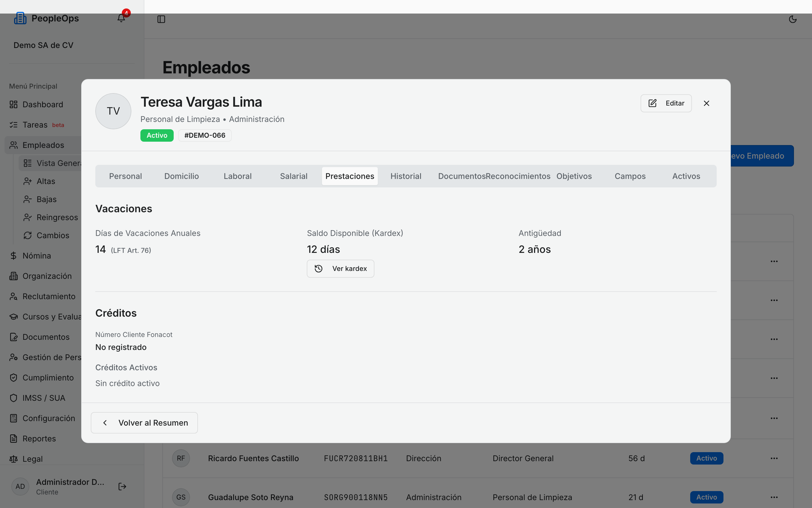Close the employee detail dialog
This screenshot has height=508, width=812.
706,104
